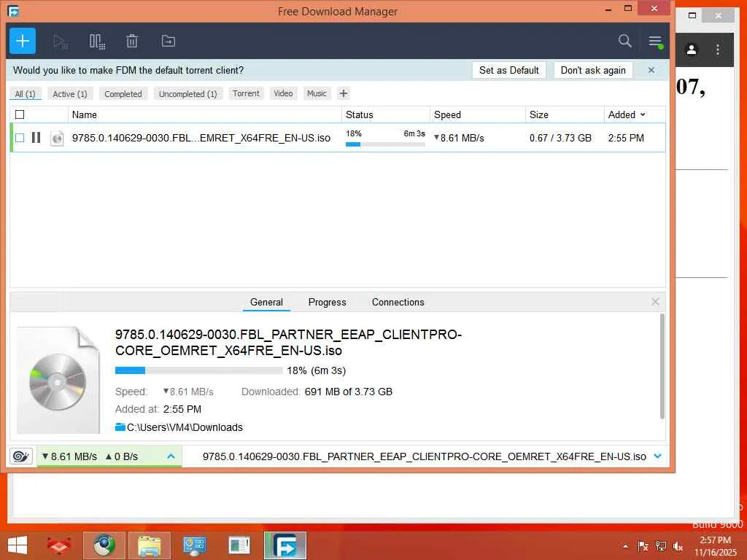Add a new filter tag
This screenshot has height=560, width=747.
pos(344,93)
